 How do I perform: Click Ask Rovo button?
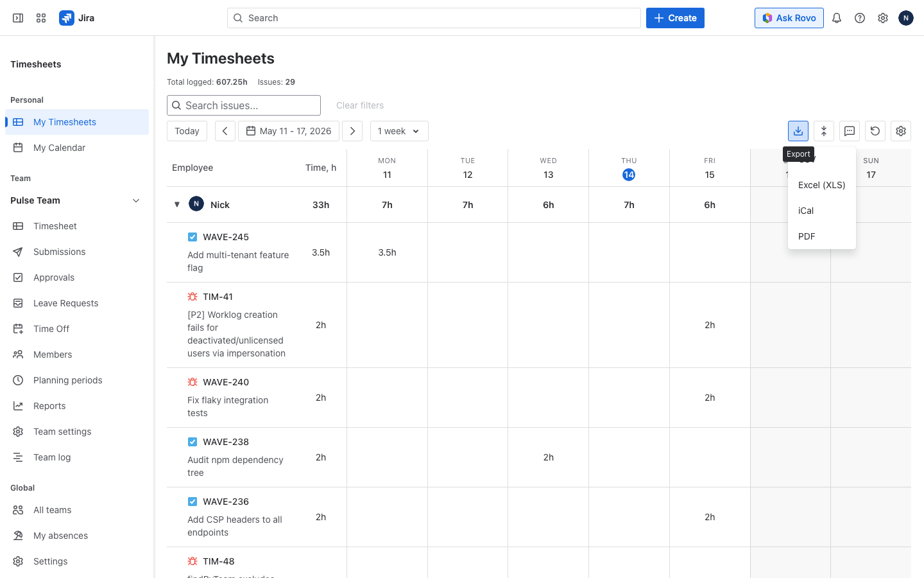(789, 18)
